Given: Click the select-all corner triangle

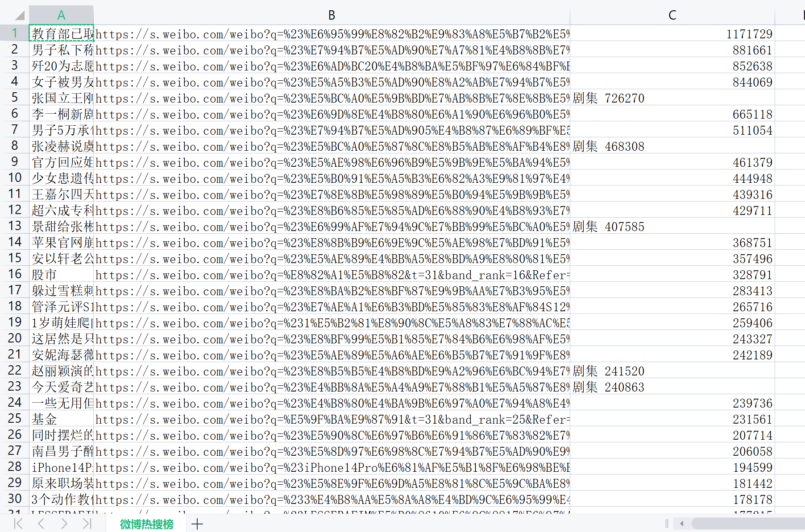Looking at the screenshot, I should point(20,16).
